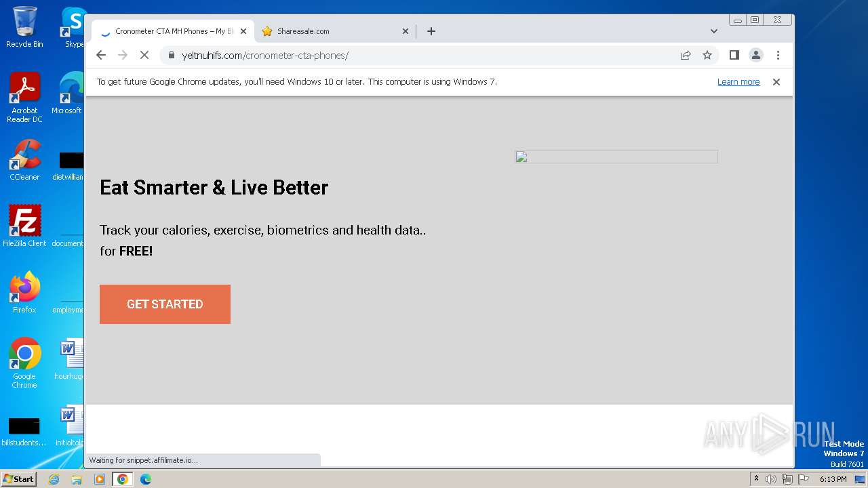
Task: Open the volume speaker tray icon
Action: point(771,479)
